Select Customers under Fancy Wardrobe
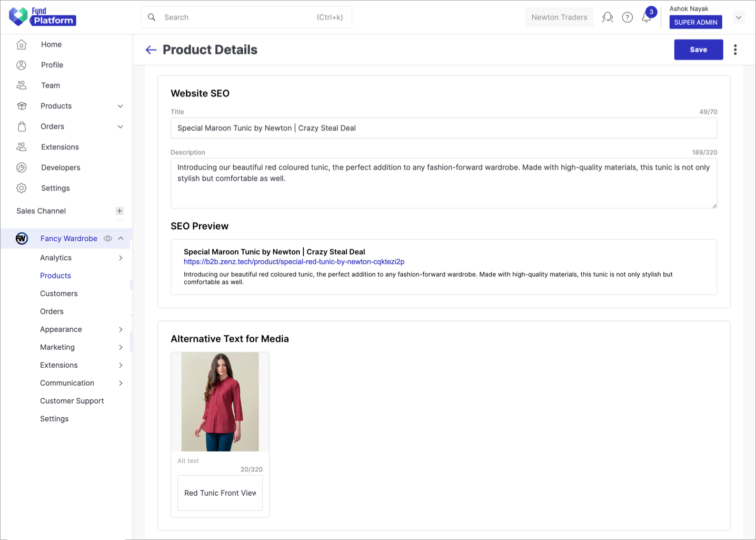Image resolution: width=756 pixels, height=540 pixels. pos(59,293)
